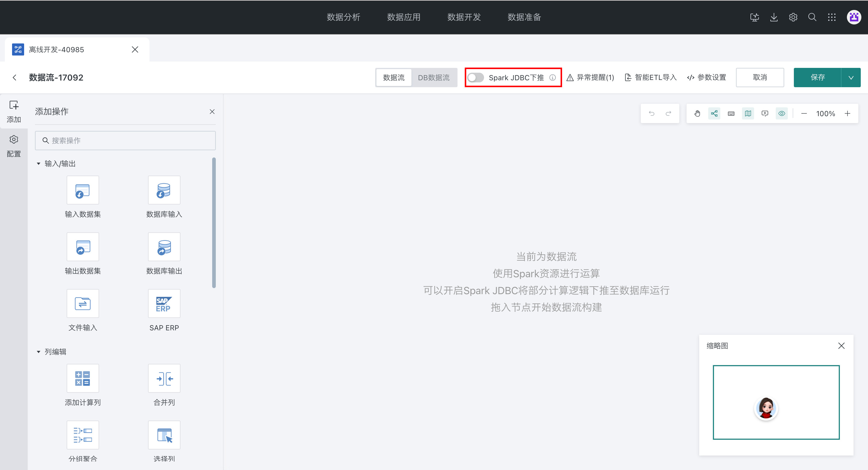Choose the 合并列 operation icon

[x=164, y=378]
